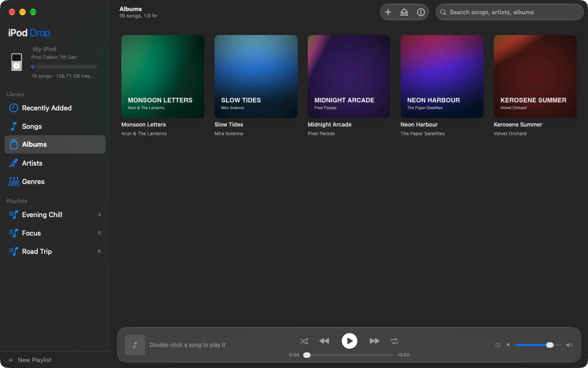Image resolution: width=588 pixels, height=368 pixels.
Task: Switch to the Songs library view
Action: (x=55, y=126)
